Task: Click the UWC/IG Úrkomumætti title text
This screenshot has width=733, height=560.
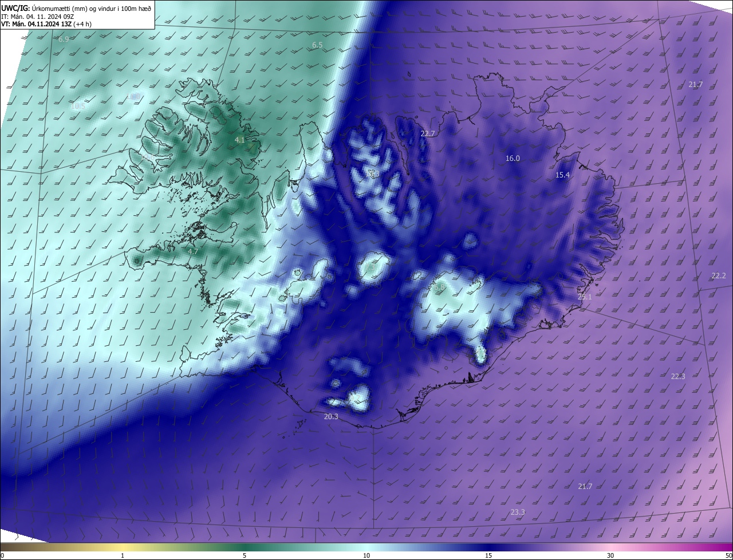Action: tap(76, 7)
